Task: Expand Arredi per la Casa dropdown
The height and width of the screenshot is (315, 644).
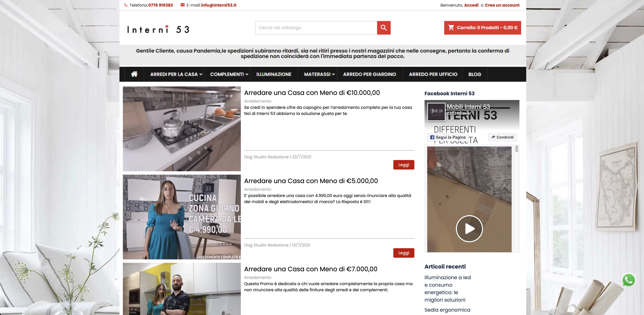Action: (201, 74)
